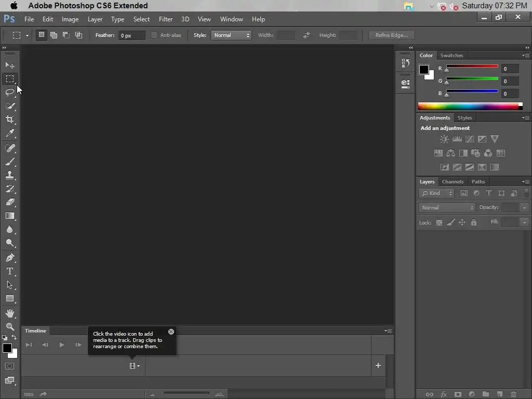The width and height of the screenshot is (532, 399).
Task: Toggle lock transparent pixels
Action: coord(439,223)
